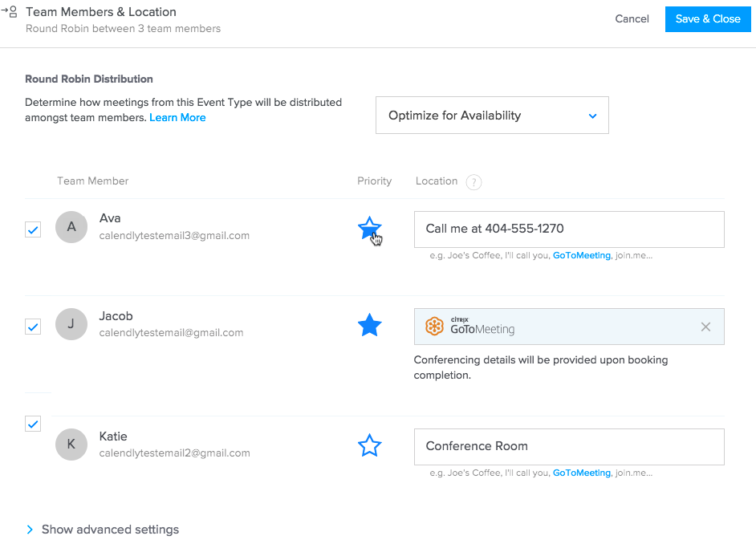Toggle Jacob's filled priority star
Screen dimensions: 756x540
pos(369,325)
